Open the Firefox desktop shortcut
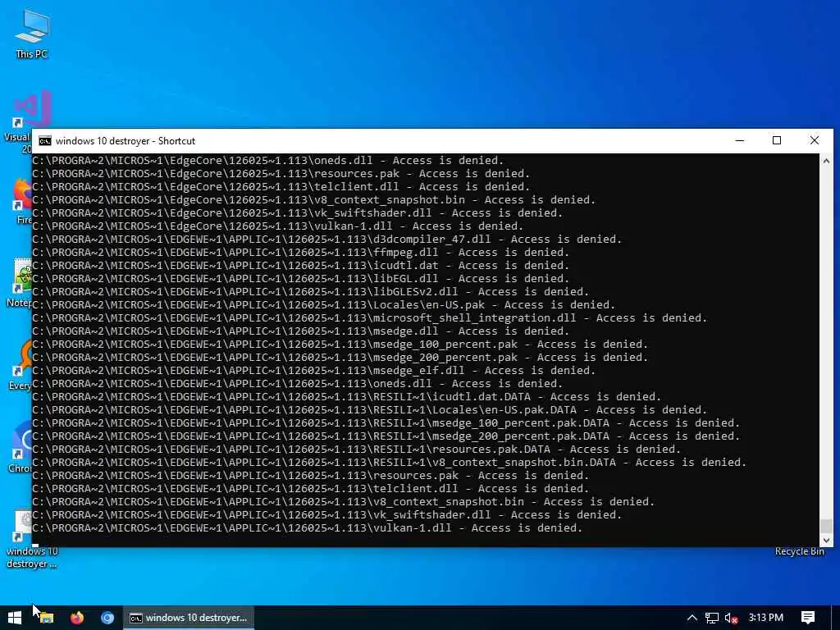Screen dimensions: 840x630 click(x=22, y=201)
